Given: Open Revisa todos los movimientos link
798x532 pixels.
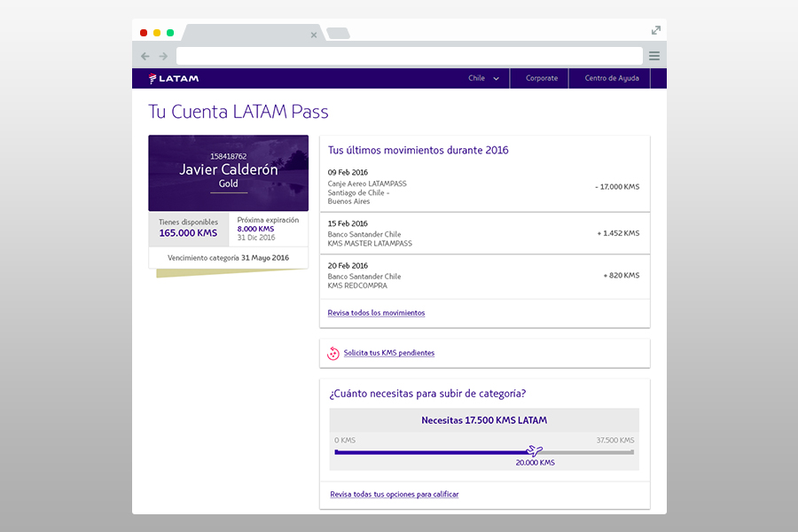Looking at the screenshot, I should pos(376,313).
